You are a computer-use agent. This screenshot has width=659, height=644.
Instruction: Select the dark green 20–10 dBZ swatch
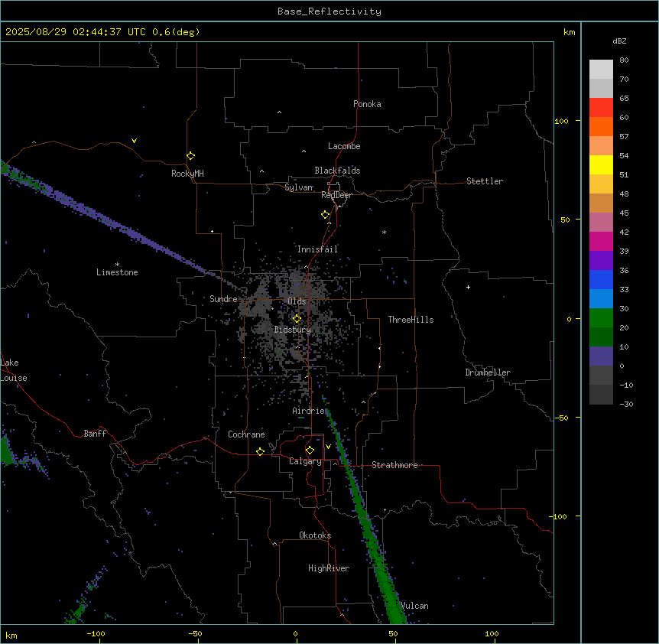coord(601,337)
